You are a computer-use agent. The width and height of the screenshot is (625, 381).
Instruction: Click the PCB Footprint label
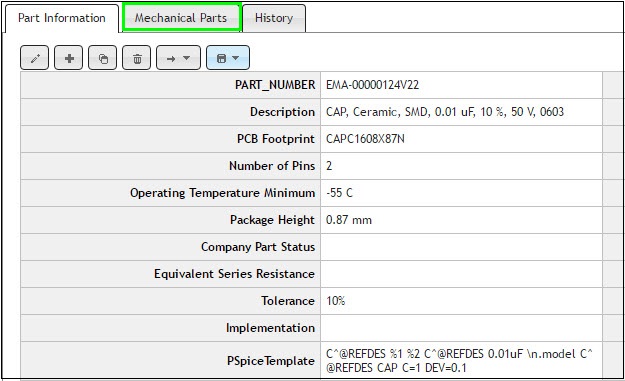pyautogui.click(x=276, y=139)
